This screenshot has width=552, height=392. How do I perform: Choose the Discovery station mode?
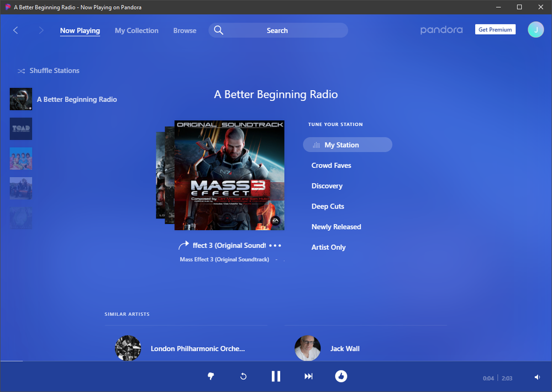tap(327, 186)
